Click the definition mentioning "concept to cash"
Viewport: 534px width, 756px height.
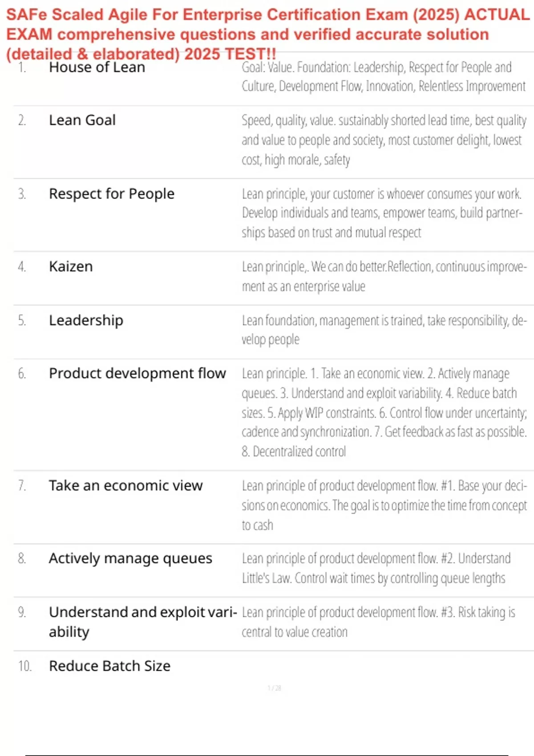(384, 505)
